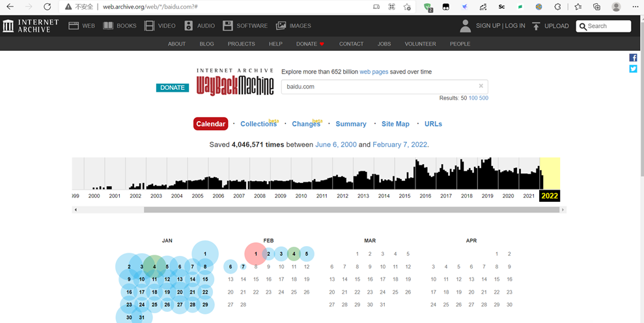Clear the Wayback search field with X
The image size is (644, 323).
point(481,87)
